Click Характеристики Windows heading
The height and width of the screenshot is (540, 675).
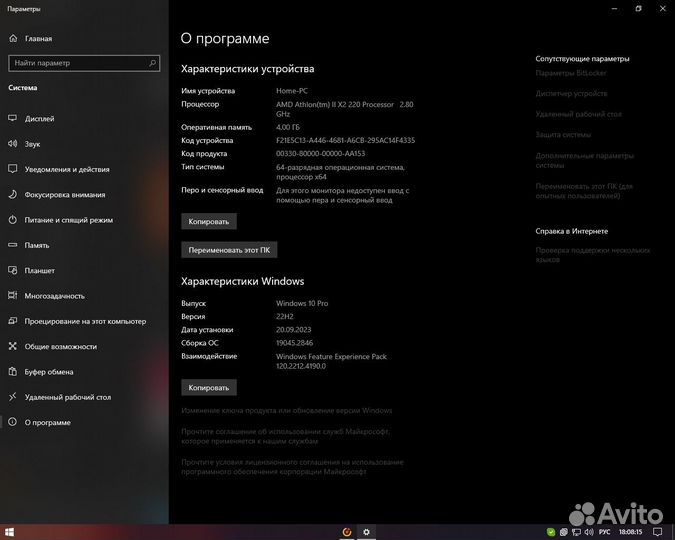click(x=242, y=281)
